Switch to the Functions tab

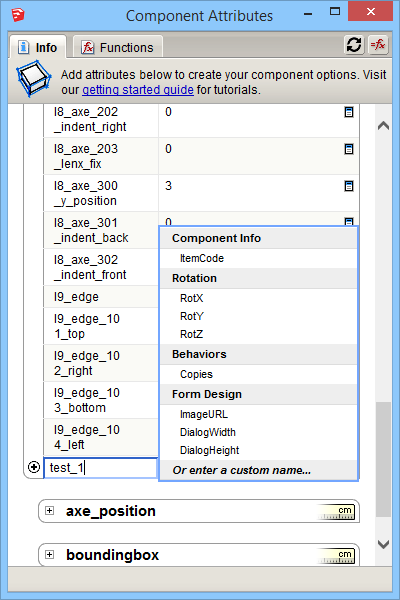point(118,47)
